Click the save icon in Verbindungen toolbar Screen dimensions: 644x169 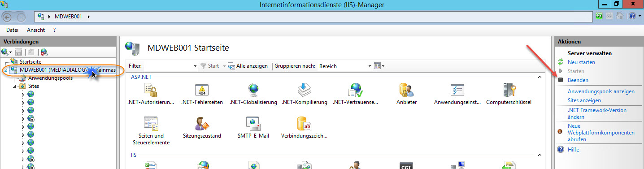18,52
